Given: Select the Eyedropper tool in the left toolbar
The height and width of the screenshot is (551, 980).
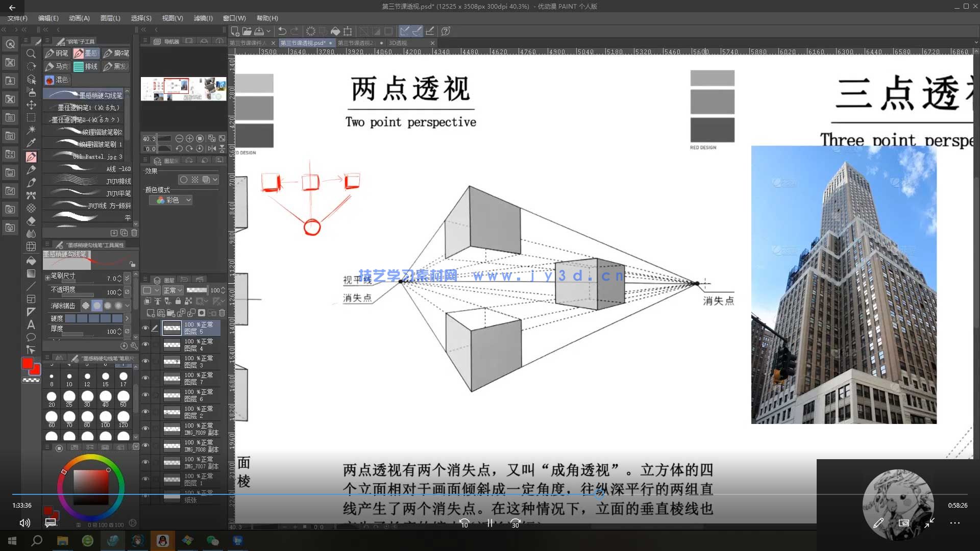Looking at the screenshot, I should click(32, 143).
